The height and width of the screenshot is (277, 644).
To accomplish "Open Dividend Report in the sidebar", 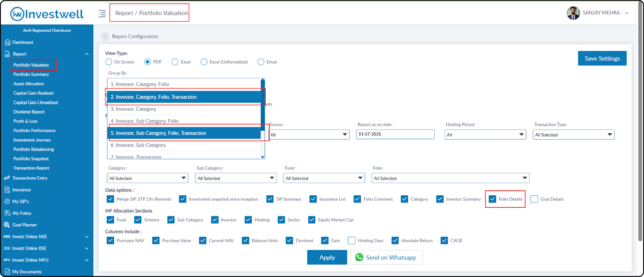I will click(x=29, y=112).
